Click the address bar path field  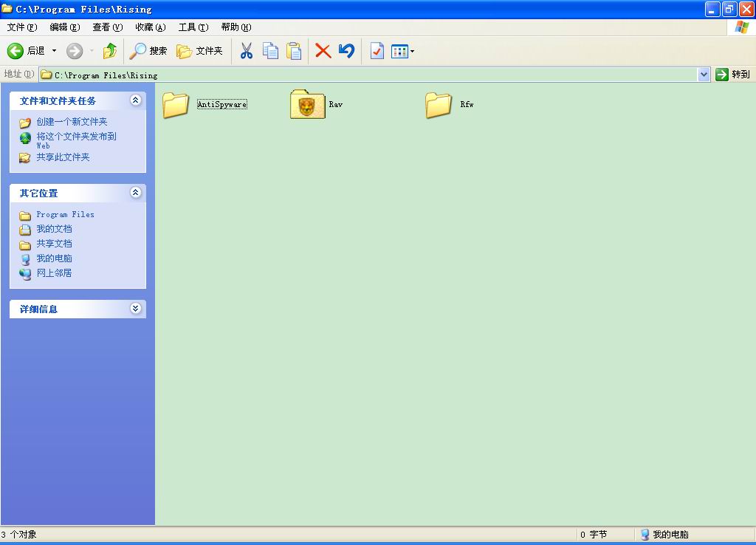coord(368,75)
